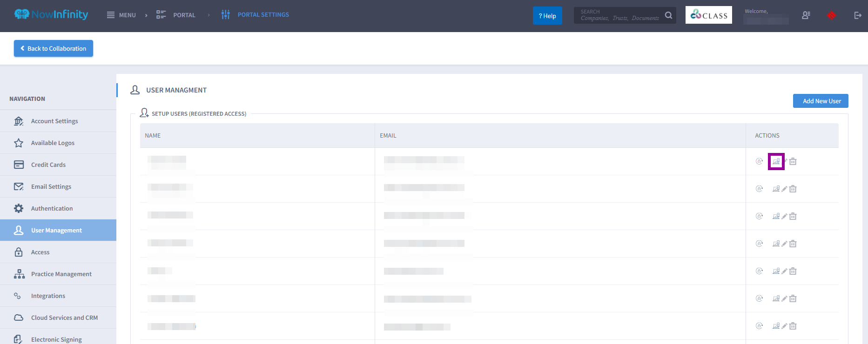
Task: Open Access in navigation
Action: [x=58, y=252]
